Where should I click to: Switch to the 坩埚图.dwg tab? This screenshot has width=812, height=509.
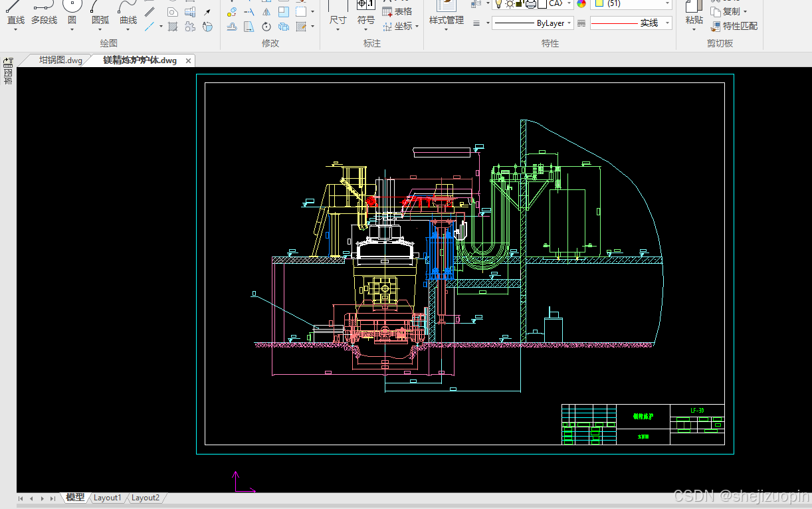point(60,60)
